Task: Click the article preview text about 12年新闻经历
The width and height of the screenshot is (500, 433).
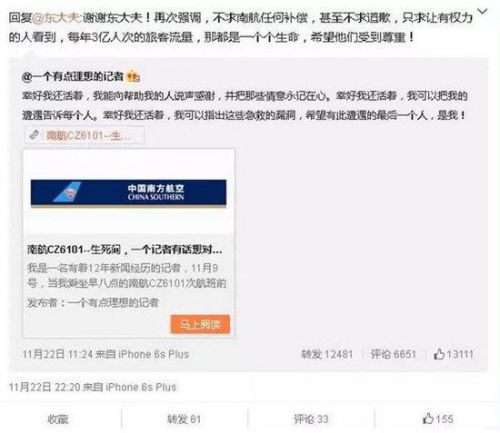Action: point(127,276)
